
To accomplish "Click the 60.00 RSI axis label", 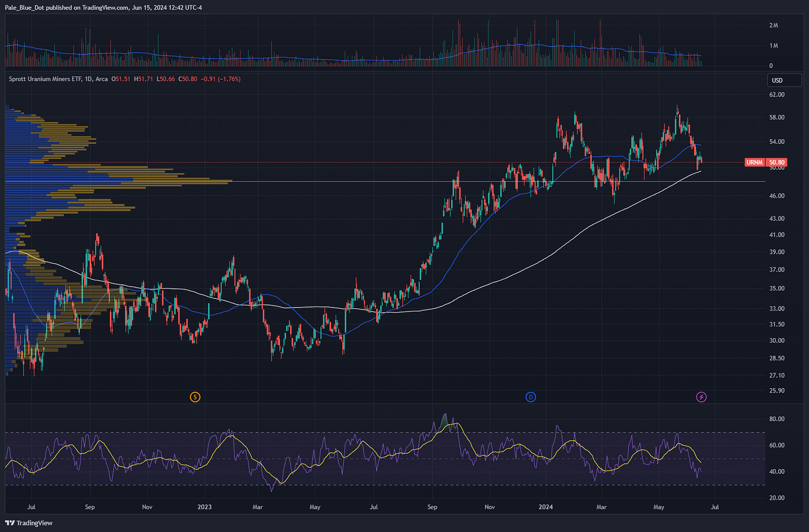I will [x=777, y=445].
